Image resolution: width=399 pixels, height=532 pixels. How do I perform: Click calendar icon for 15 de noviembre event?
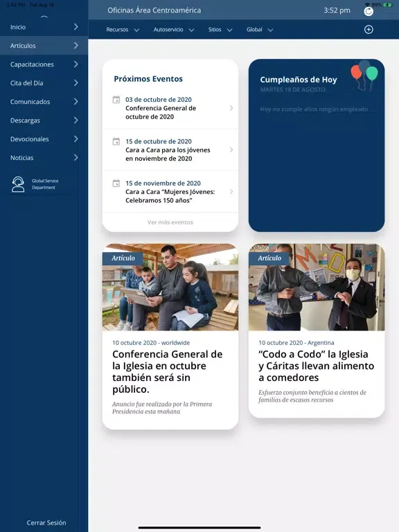[x=116, y=183]
